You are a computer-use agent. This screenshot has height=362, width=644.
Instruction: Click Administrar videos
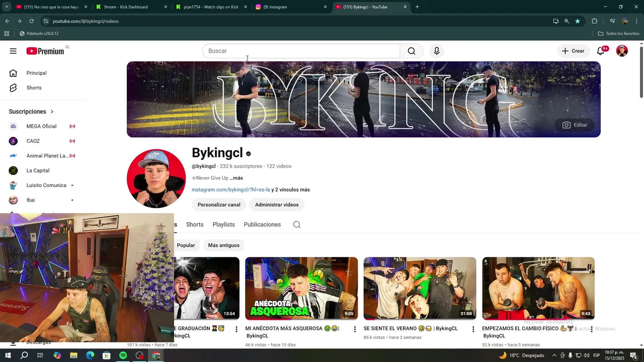tap(277, 205)
